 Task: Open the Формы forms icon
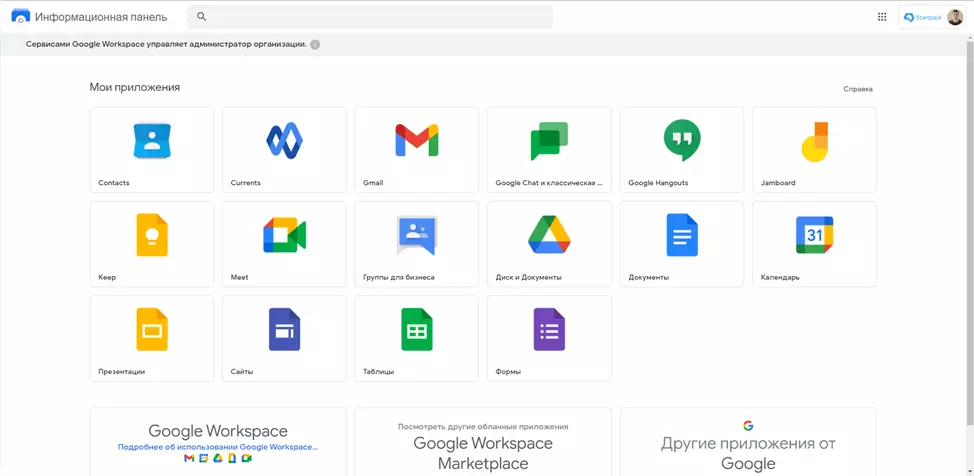pyautogui.click(x=549, y=329)
